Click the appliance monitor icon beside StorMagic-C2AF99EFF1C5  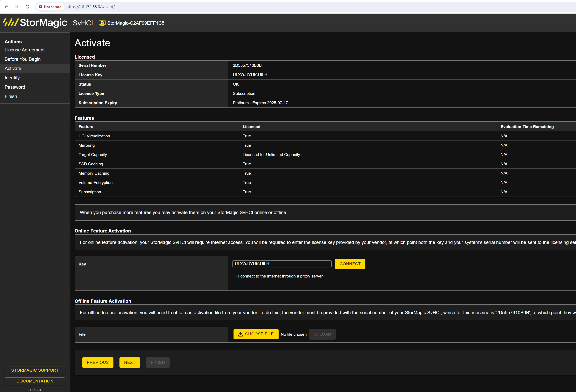pyautogui.click(x=102, y=23)
